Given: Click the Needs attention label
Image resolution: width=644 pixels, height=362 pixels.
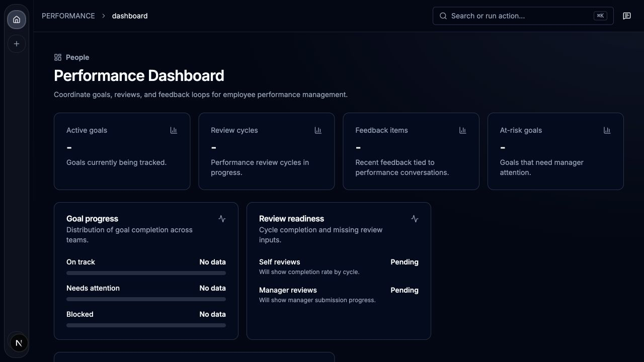Looking at the screenshot, I should [x=93, y=288].
